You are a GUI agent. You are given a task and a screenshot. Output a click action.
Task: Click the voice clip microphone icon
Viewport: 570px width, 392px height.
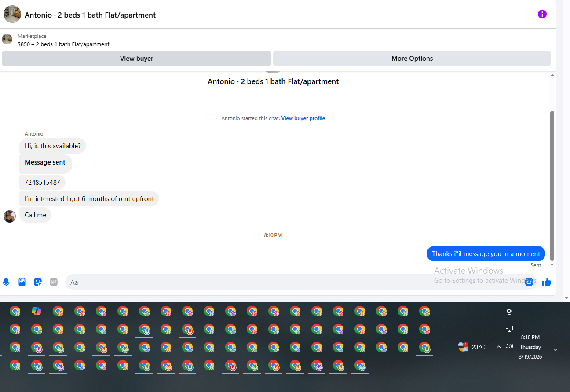click(x=6, y=282)
